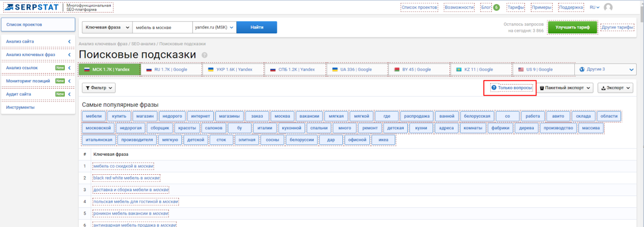Open the Ключевая фраза search type dropdown
This screenshot has height=227, width=644.
tap(107, 27)
